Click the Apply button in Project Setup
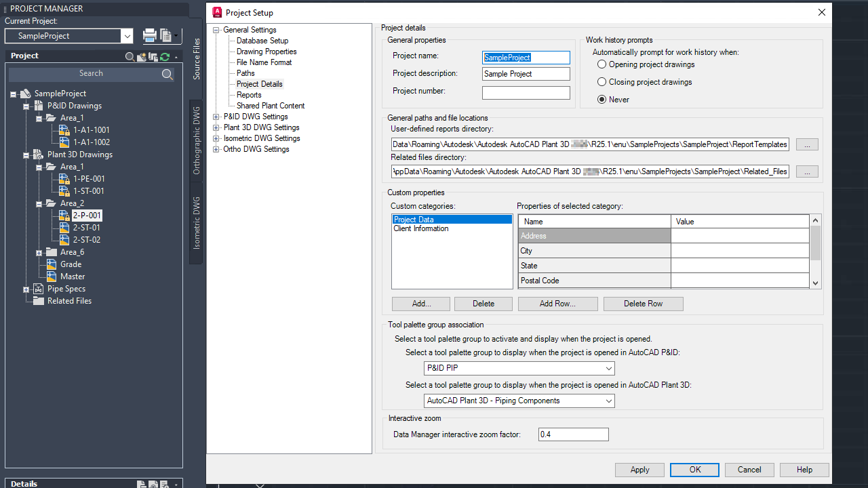The height and width of the screenshot is (488, 868). pyautogui.click(x=639, y=470)
